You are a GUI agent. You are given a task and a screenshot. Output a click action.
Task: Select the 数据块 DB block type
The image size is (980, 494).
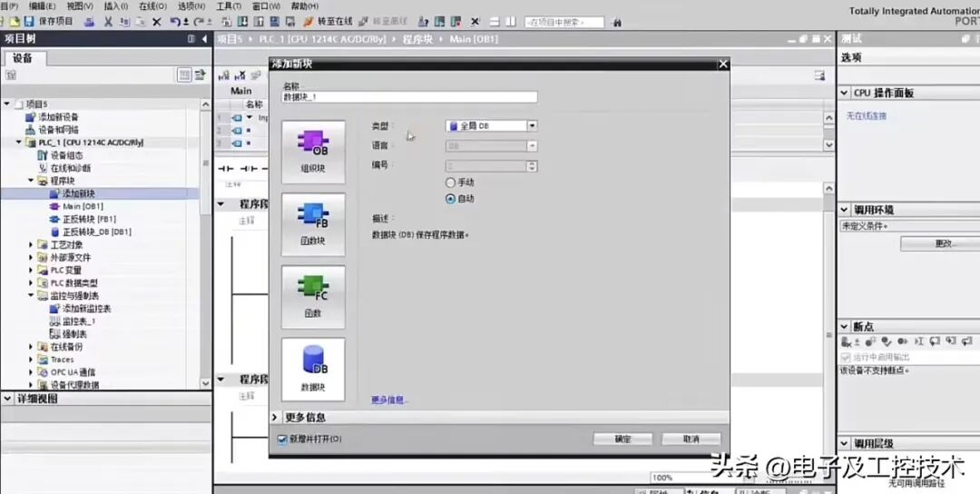pyautogui.click(x=313, y=370)
